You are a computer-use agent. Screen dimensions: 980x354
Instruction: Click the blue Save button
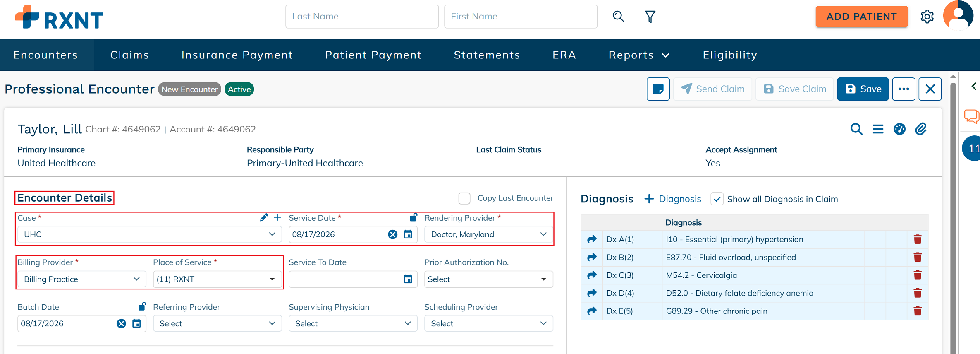[x=863, y=89]
